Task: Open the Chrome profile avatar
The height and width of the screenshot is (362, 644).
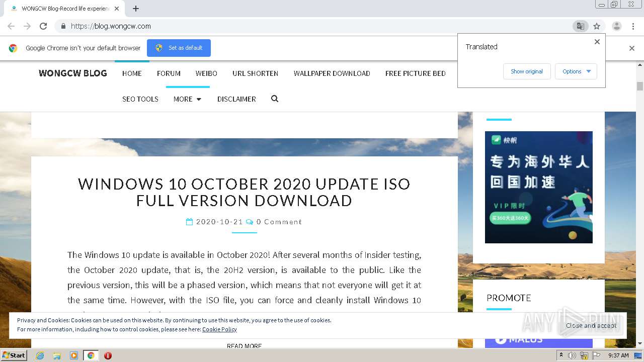Action: [616, 26]
